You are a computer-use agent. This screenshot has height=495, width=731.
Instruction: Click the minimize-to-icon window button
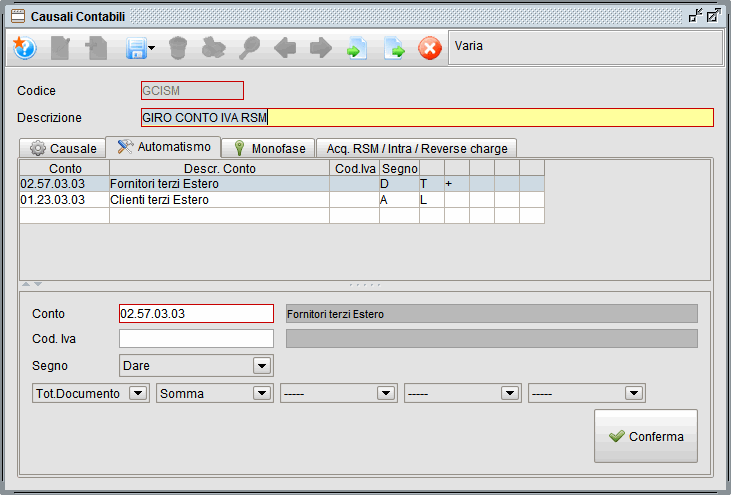pos(696,16)
